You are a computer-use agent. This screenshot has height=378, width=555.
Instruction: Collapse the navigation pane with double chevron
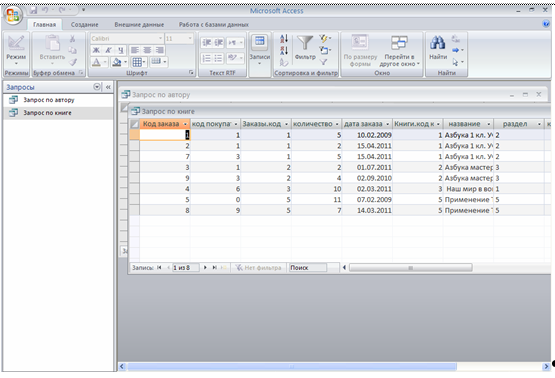(x=108, y=87)
